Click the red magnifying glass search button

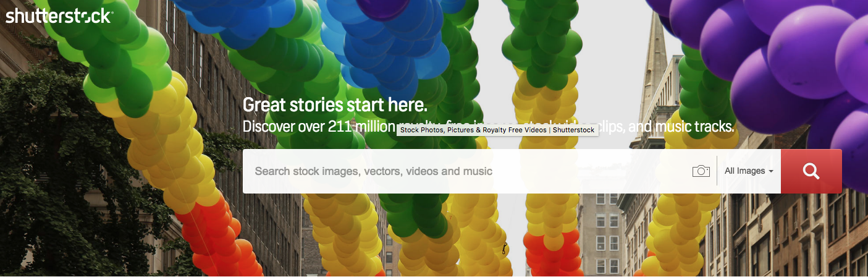point(811,171)
